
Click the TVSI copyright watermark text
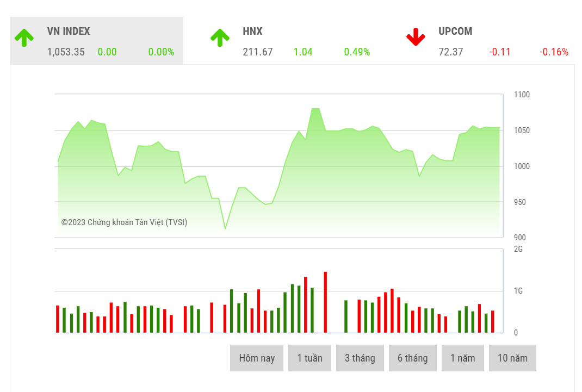(124, 222)
